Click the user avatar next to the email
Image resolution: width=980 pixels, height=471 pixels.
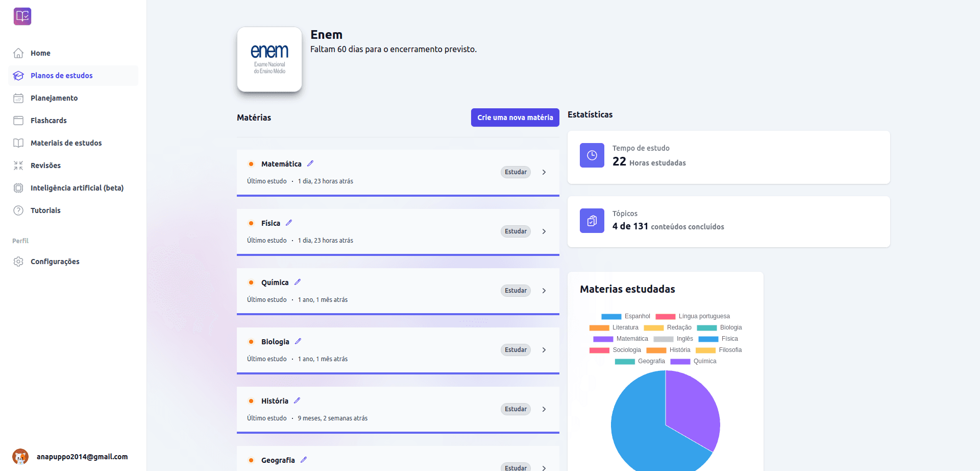[x=20, y=457]
